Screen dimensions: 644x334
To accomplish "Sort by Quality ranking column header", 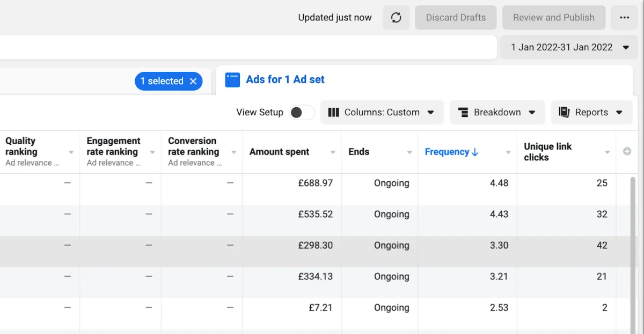I will [x=21, y=146].
